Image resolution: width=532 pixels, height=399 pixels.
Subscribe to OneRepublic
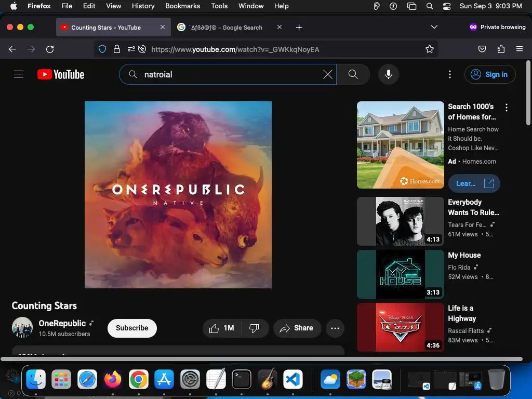coord(132,328)
